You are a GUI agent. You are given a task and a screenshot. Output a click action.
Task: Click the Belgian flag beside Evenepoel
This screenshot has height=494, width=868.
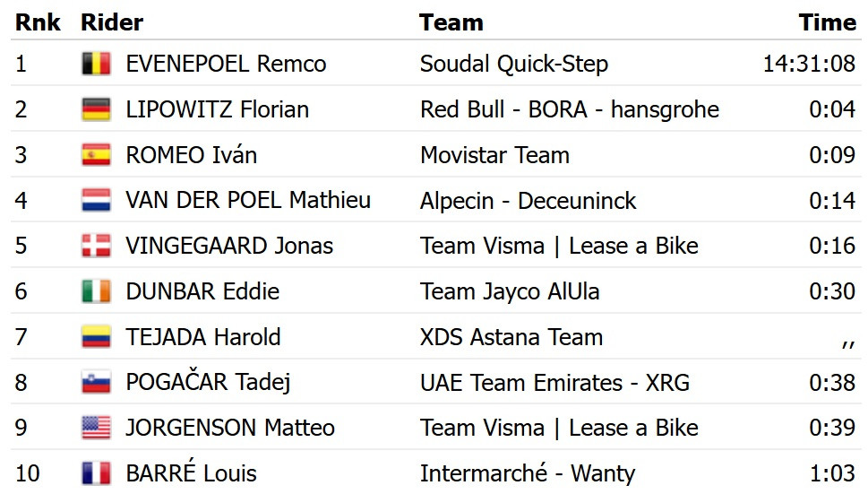[96, 64]
